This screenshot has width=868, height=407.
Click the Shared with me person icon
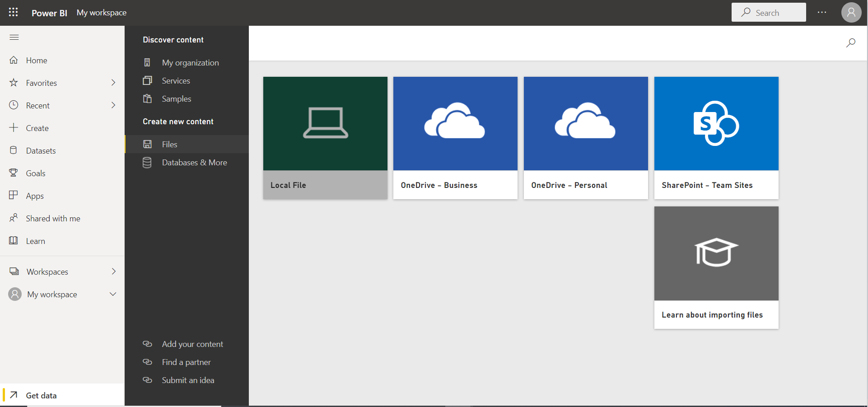click(14, 218)
